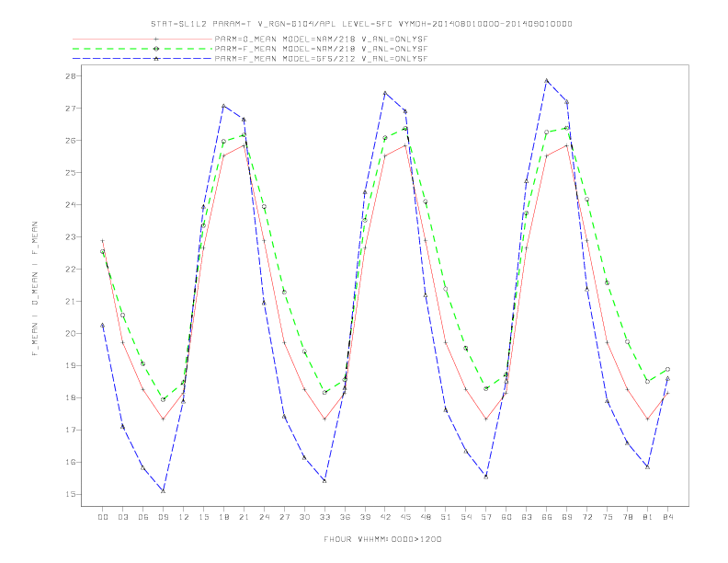This screenshot has width=728, height=563.
Task: Select the F_MEAN GFS/212 legend entry
Action: [x=321, y=59]
